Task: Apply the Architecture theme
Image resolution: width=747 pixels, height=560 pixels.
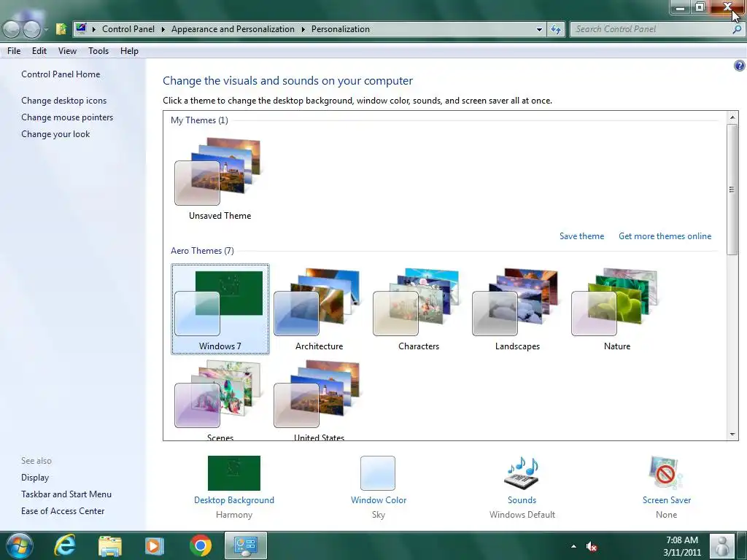Action: coord(319,309)
